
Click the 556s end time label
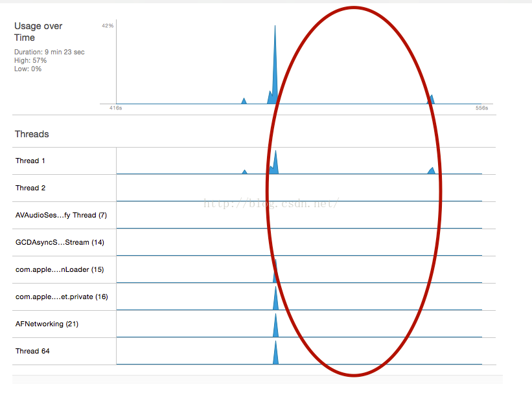482,108
